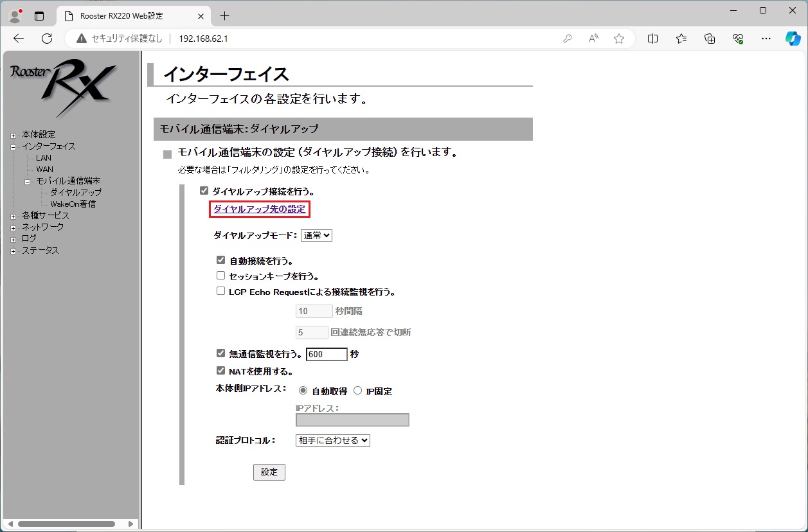Screen dimensions: 808x532
Task: Close the Rooster RX220 Web設定 tab
Action: [201, 16]
